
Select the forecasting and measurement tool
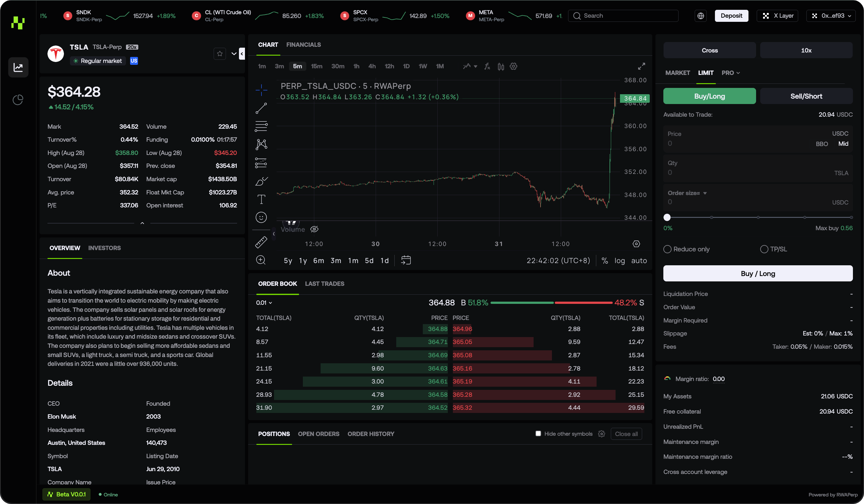[261, 163]
